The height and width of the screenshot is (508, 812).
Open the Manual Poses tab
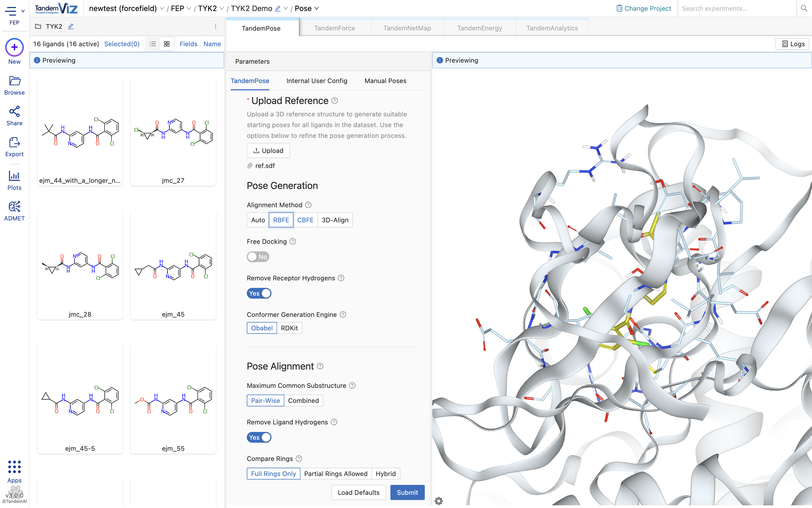pos(385,81)
